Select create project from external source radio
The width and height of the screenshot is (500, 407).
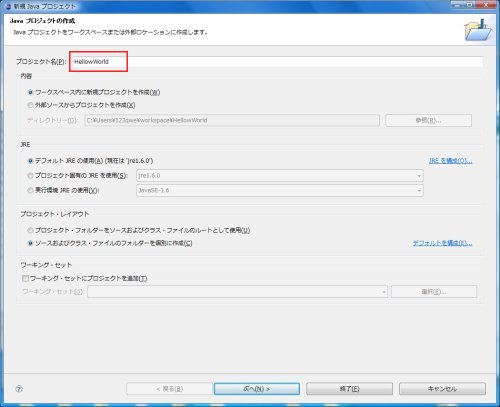coord(30,105)
